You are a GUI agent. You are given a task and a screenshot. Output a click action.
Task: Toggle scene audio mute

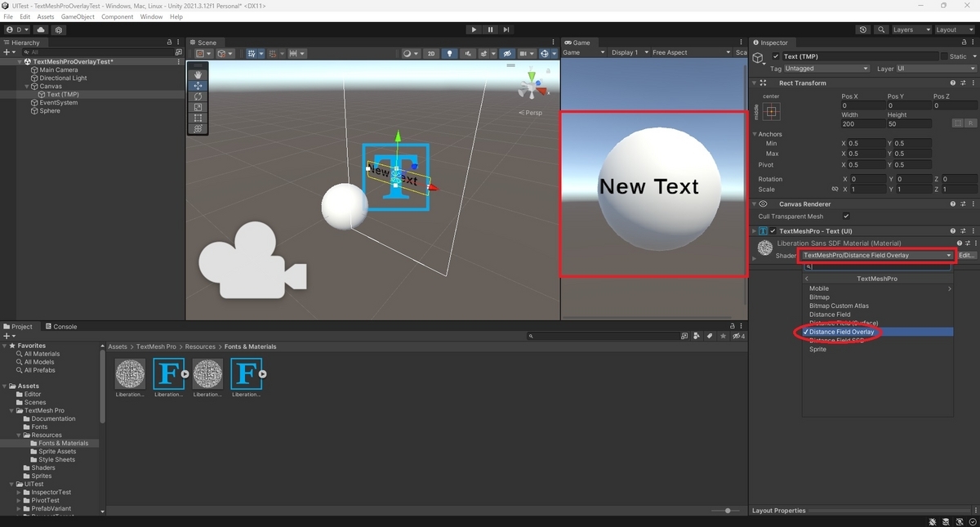pos(468,53)
